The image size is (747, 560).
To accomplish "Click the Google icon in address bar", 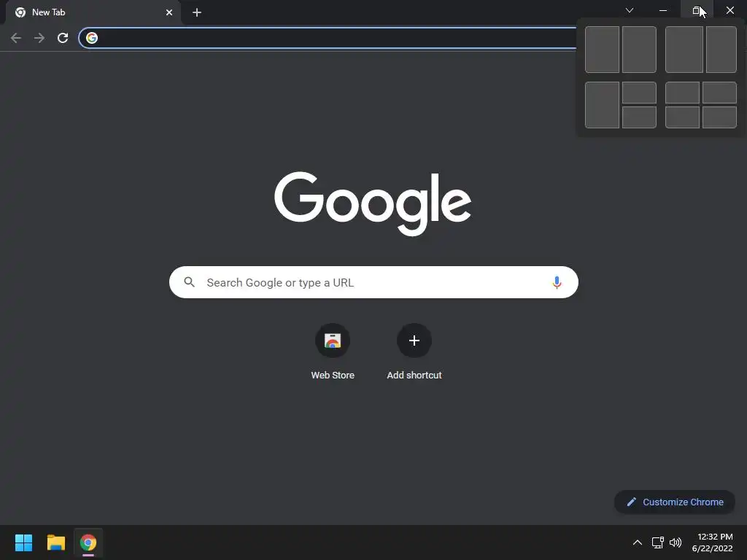I will tap(92, 38).
